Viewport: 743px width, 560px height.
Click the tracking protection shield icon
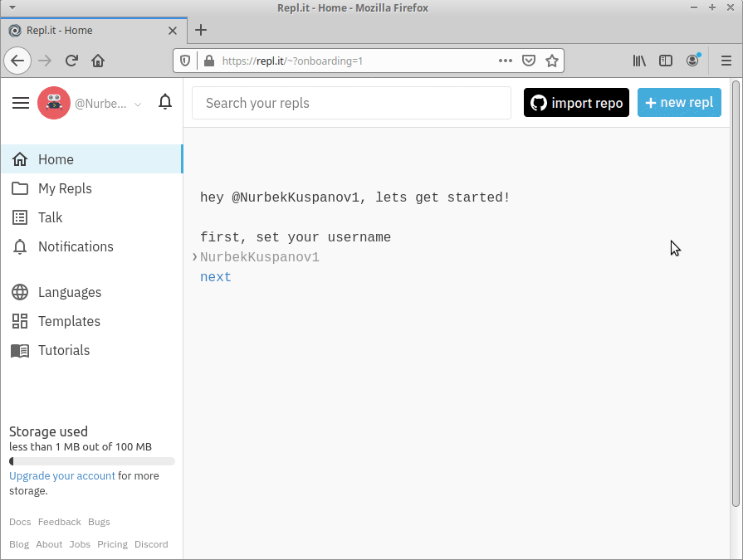point(185,61)
